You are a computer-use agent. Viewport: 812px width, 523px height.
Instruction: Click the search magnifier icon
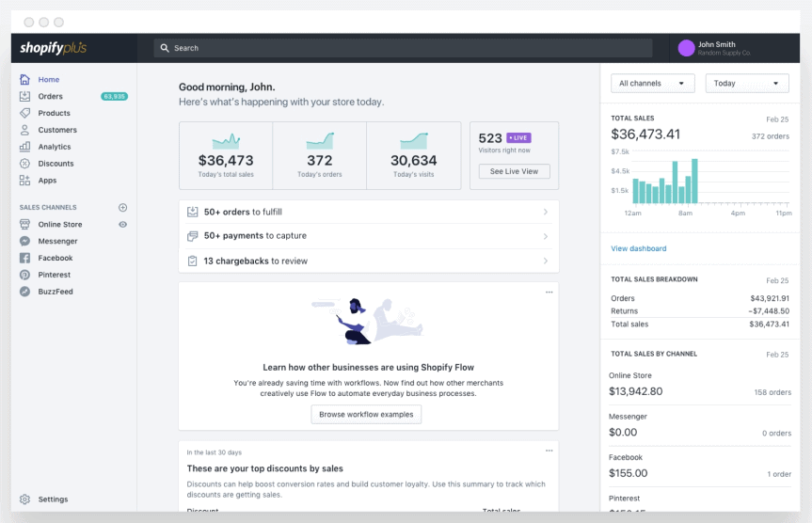click(x=165, y=48)
